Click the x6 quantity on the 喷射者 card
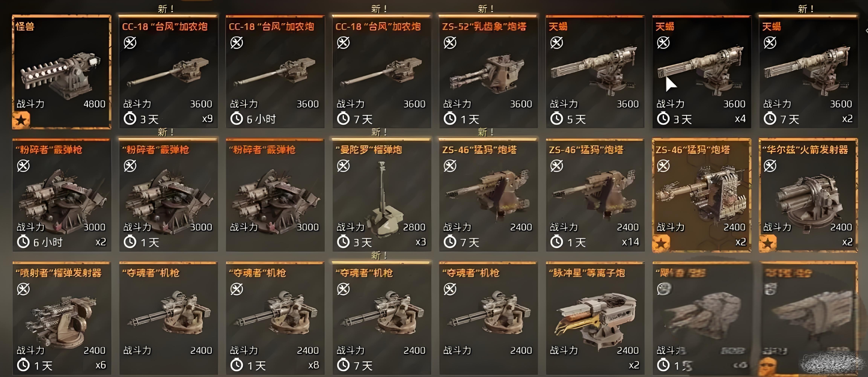This screenshot has height=377, width=868. click(101, 365)
